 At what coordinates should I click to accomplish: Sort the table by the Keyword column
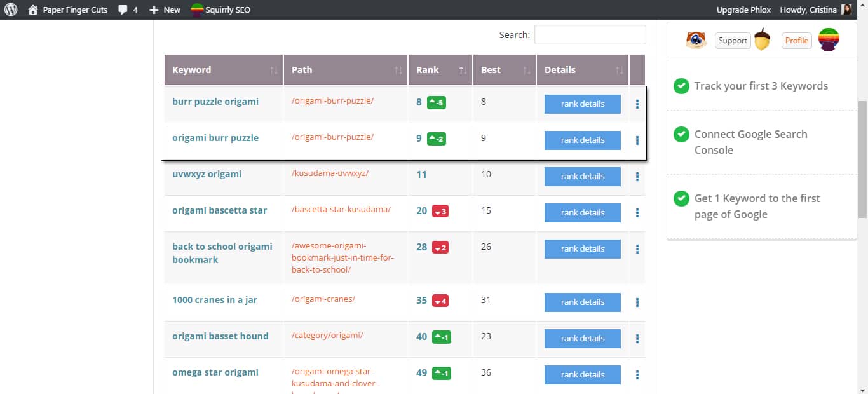point(224,70)
